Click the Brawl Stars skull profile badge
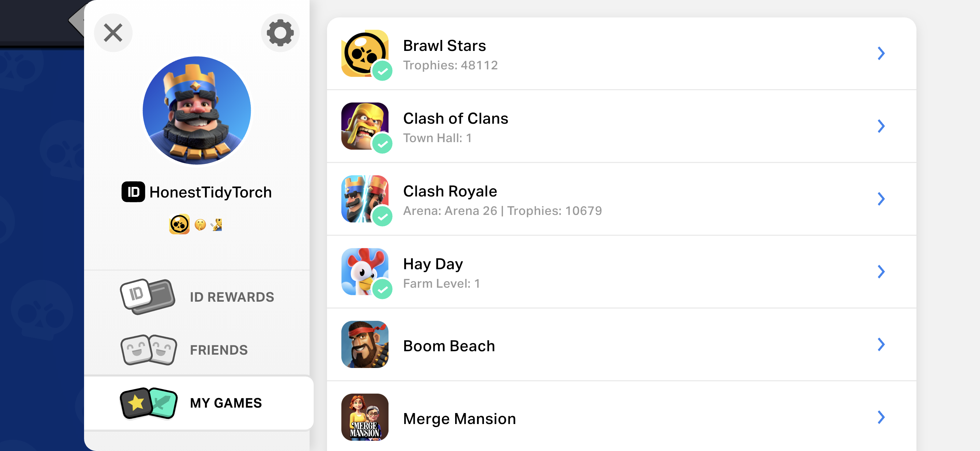Image resolution: width=980 pixels, height=451 pixels. pos(179,224)
